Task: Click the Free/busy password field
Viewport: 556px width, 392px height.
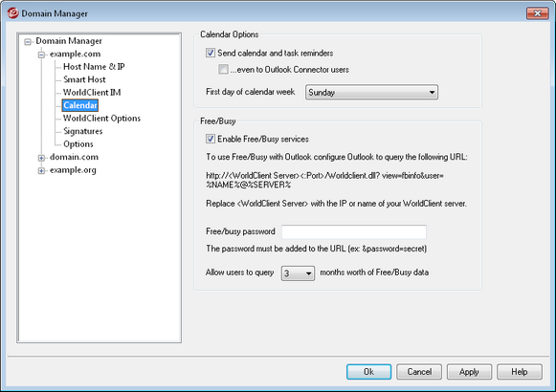Action: (x=354, y=231)
